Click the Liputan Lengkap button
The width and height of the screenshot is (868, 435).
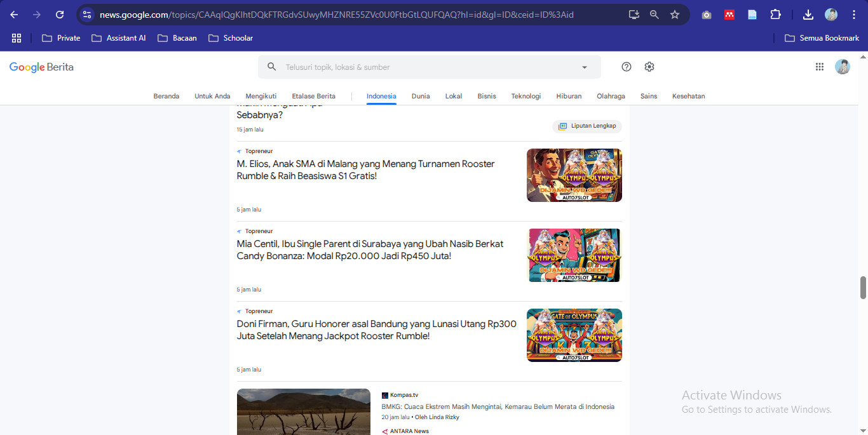[x=587, y=126]
